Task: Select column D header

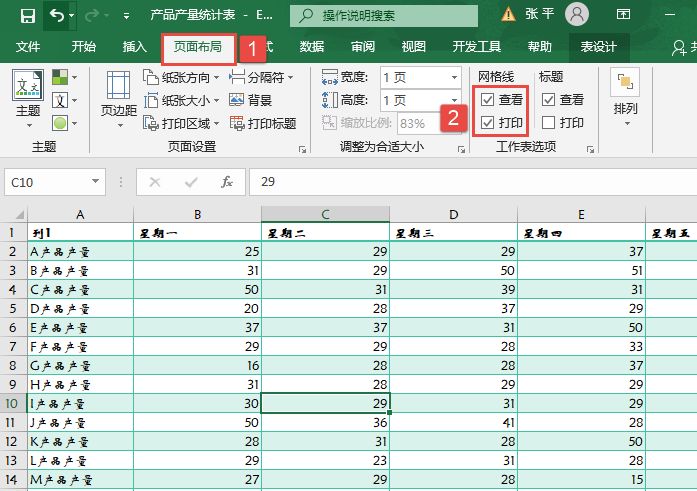Action: click(453, 215)
